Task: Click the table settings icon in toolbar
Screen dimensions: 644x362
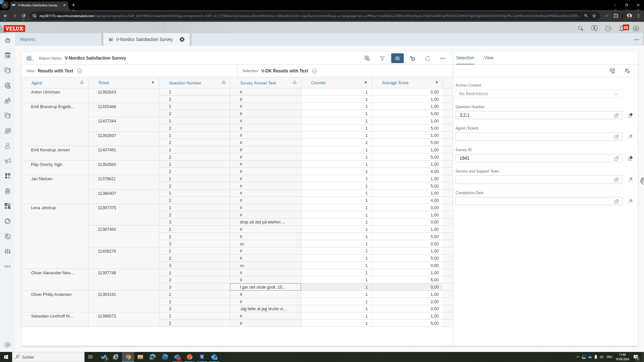Action: [x=367, y=58]
